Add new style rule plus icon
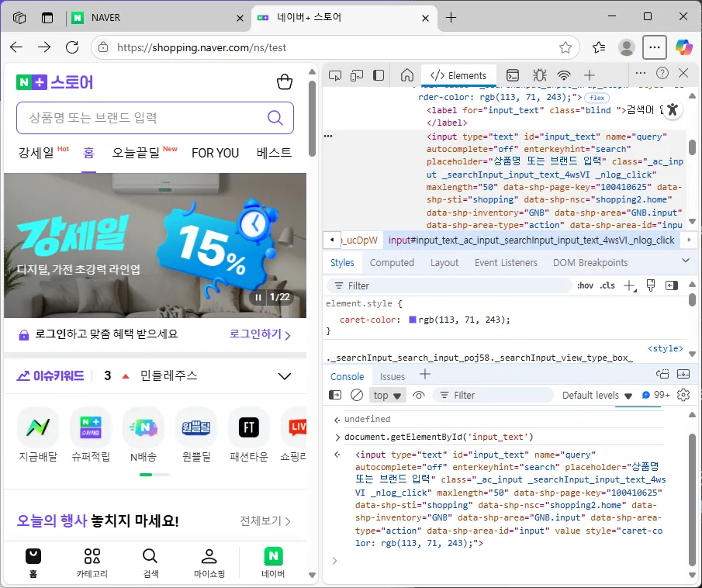 pyautogui.click(x=630, y=285)
